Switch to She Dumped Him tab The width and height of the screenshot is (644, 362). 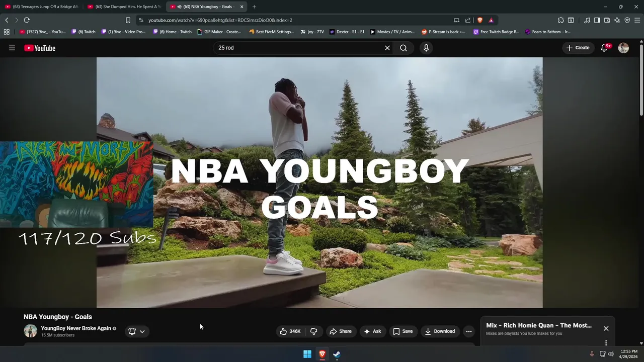[x=124, y=7]
